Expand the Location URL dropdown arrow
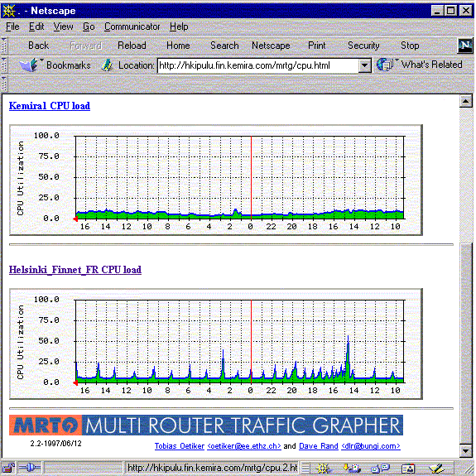Image resolution: width=476 pixels, height=476 pixels. (x=364, y=65)
